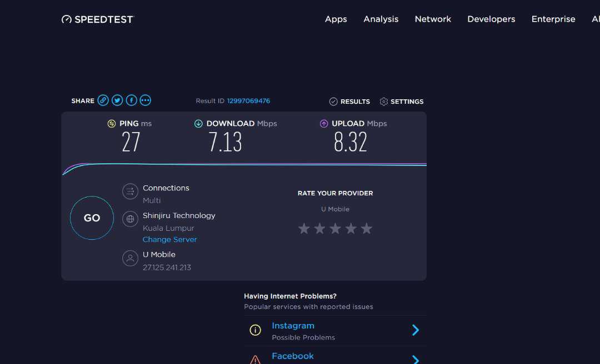Click U Mobile under Rate Your Provider
Image resolution: width=600 pixels, height=364 pixels.
point(335,209)
